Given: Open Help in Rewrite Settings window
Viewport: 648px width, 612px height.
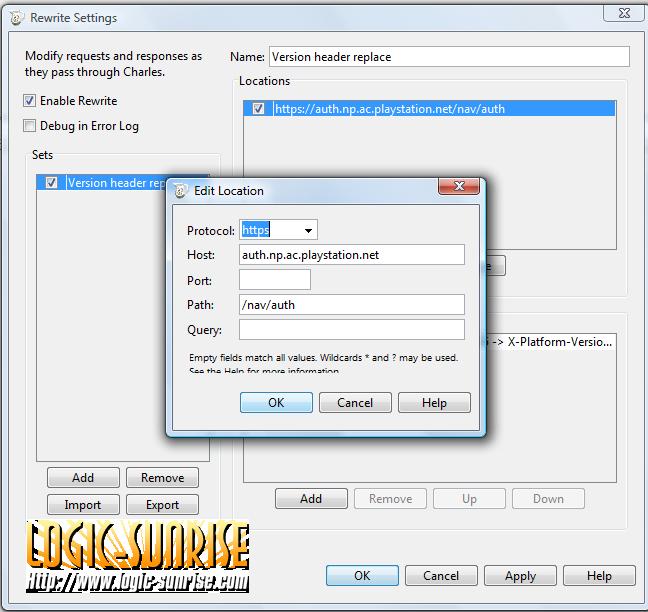Looking at the screenshot, I should pos(599,576).
